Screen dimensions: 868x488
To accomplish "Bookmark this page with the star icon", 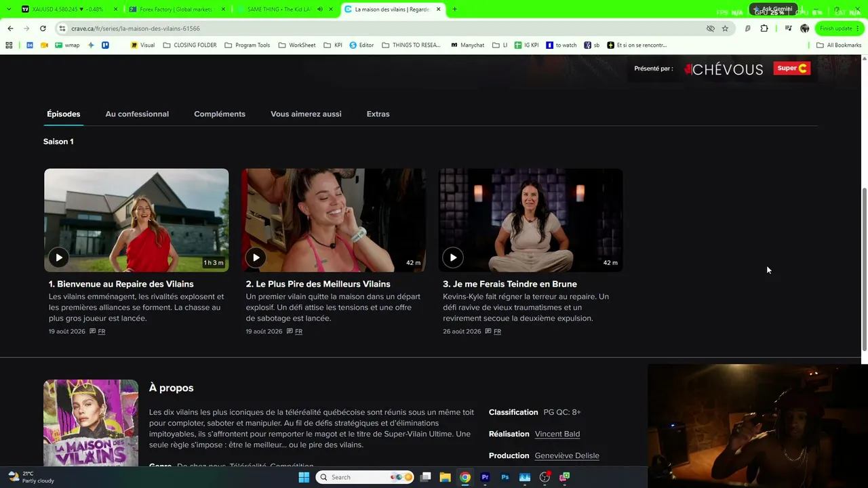I will (x=725, y=28).
